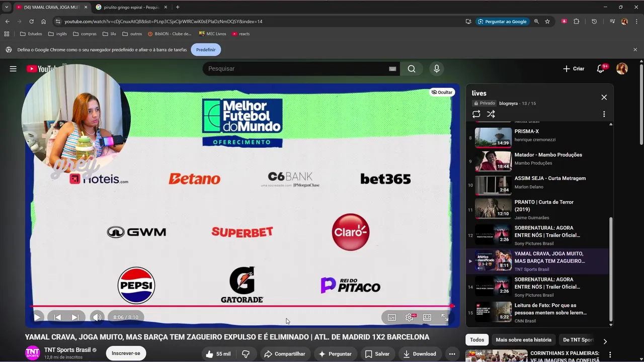Open the Chrome extensions puzzle icon
644x362 pixels.
(x=577, y=22)
